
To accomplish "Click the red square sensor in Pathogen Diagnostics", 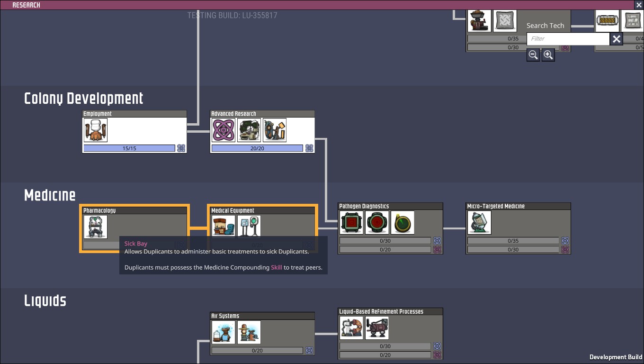I will click(x=351, y=222).
